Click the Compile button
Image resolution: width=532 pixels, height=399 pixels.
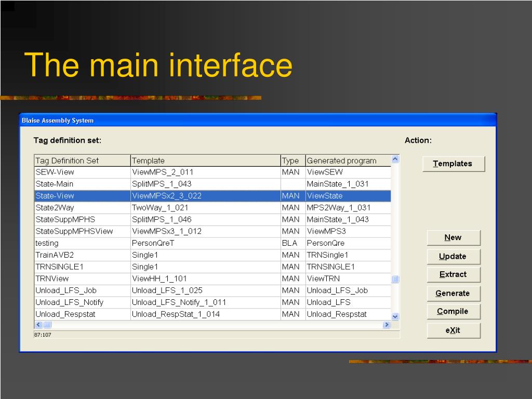453,312
